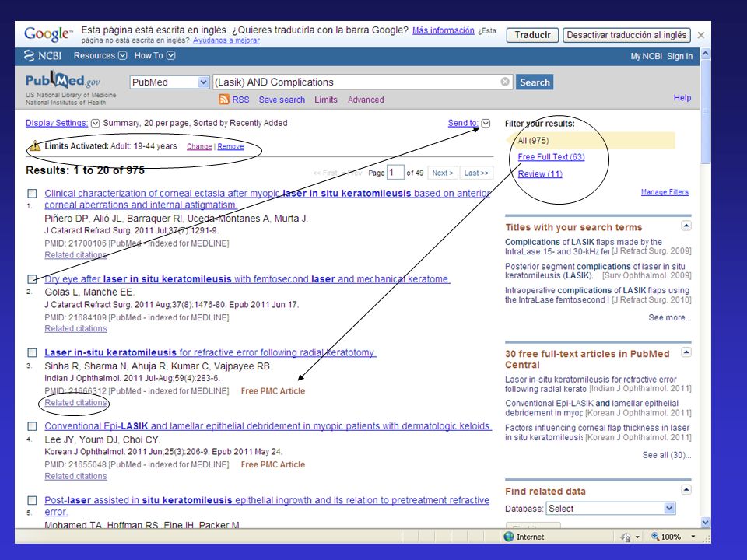Collapse the Find related data panel
This screenshot has width=747, height=560.
(686, 489)
